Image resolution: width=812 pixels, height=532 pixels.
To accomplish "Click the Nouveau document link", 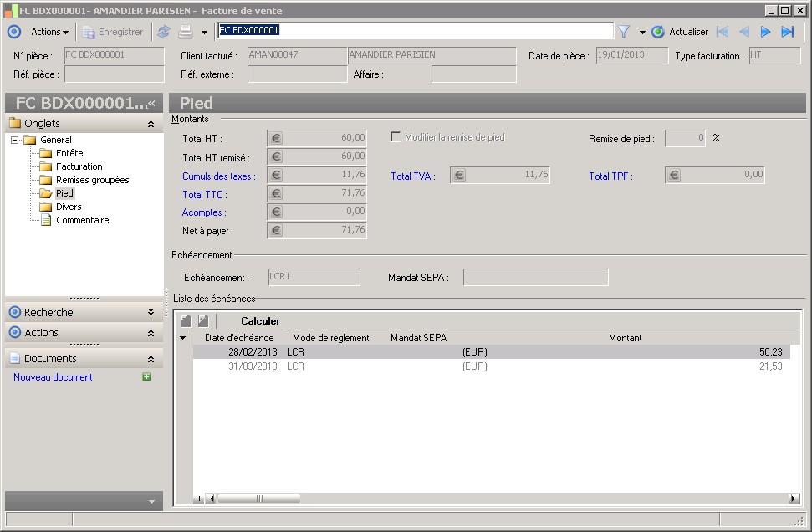I will coord(53,377).
